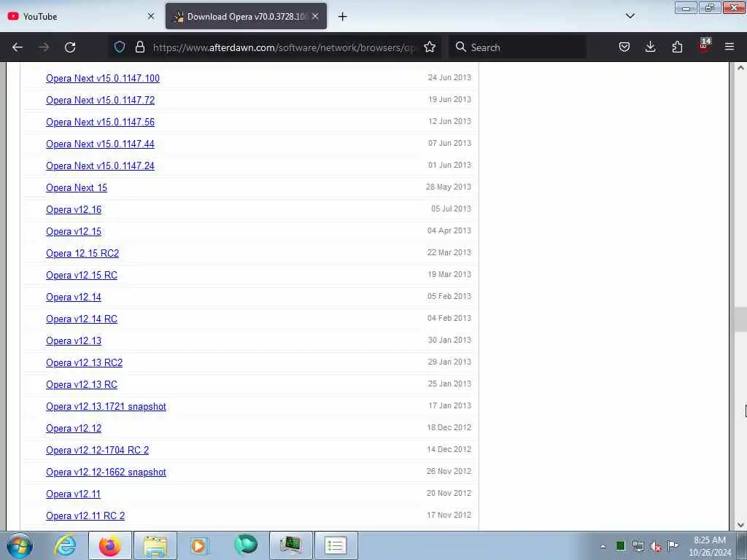The image size is (747, 560).
Task: Click the green tray icon
Action: coord(620,545)
